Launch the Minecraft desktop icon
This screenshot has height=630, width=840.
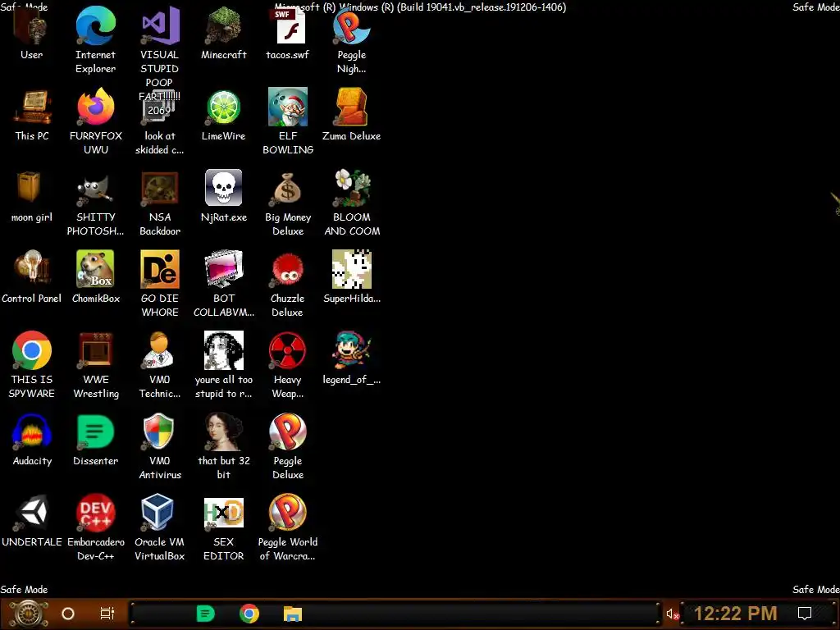(x=223, y=25)
